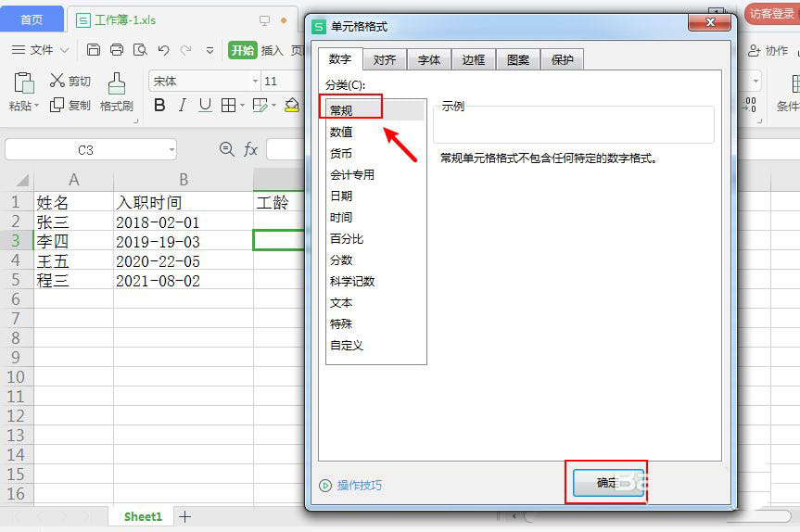Switch to the 保护 tab in dialog

coord(563,59)
